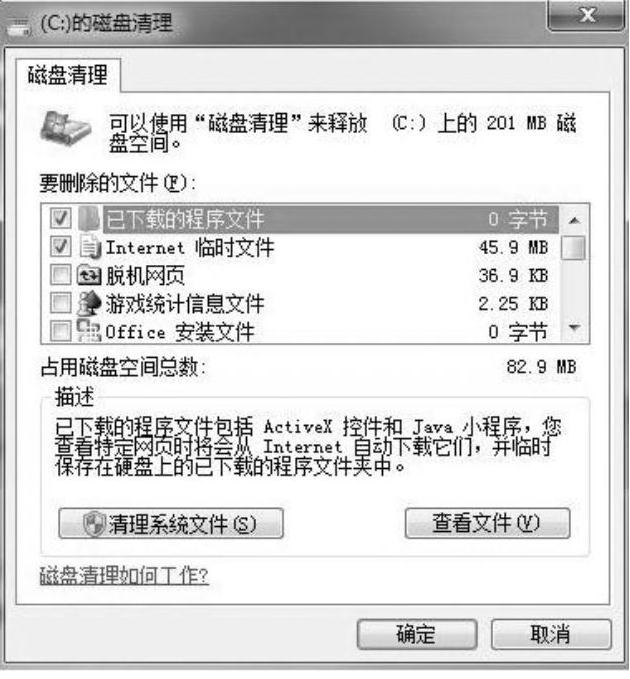Click the file list scroll up arrow
Image resolution: width=630 pixels, height=679 pixels.
pos(574,221)
